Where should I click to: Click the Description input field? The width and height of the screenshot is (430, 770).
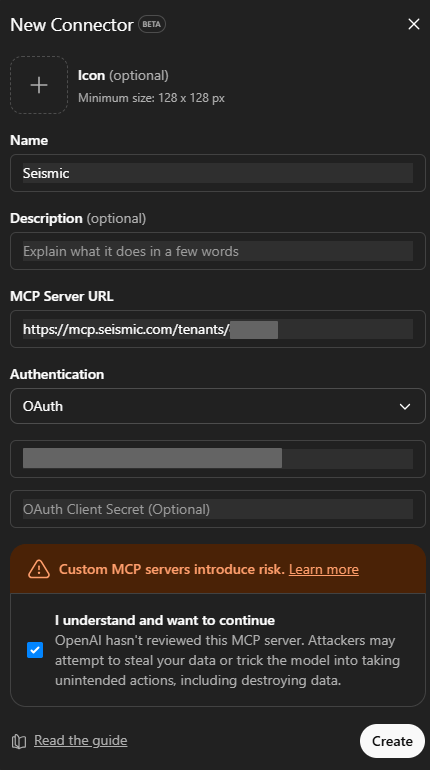(217, 251)
